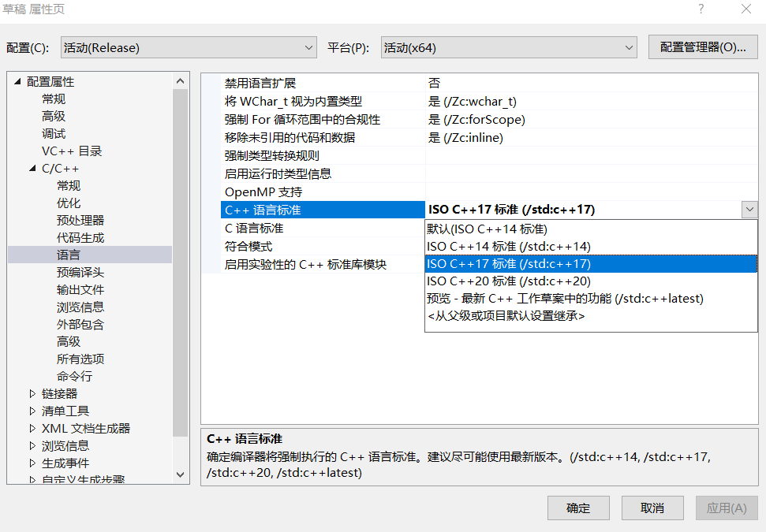Open the 配置(C) dropdown
Screen dimensions: 766x532
[310, 47]
